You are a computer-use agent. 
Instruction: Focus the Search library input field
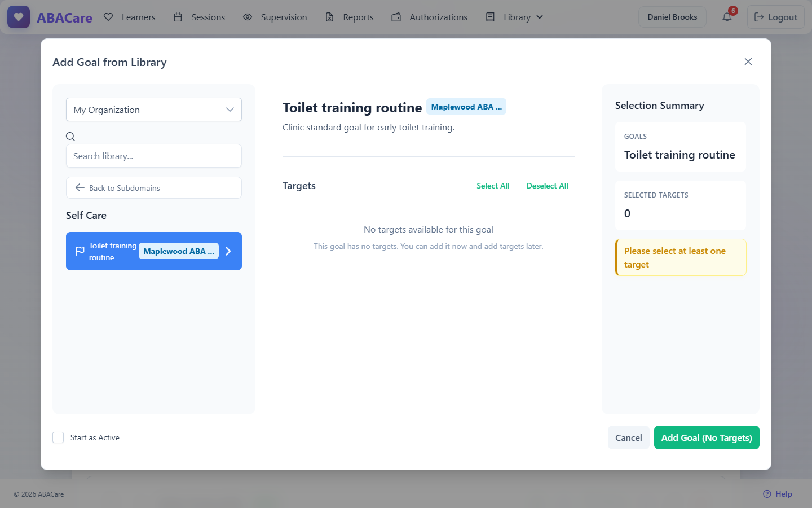coord(154,156)
